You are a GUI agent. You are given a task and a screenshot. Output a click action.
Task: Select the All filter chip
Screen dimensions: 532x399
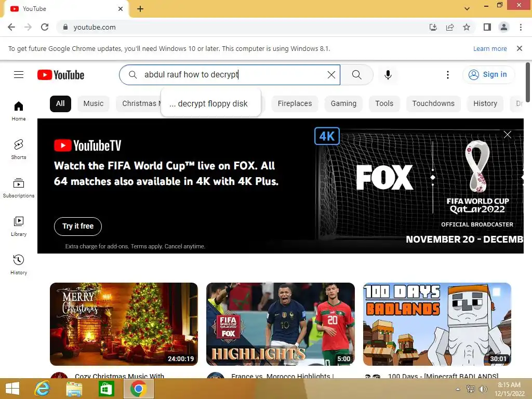tap(60, 103)
